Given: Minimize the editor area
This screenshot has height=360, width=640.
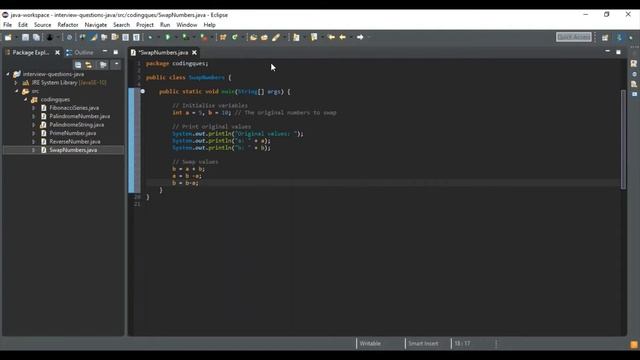Looking at the screenshot, I should [x=607, y=52].
